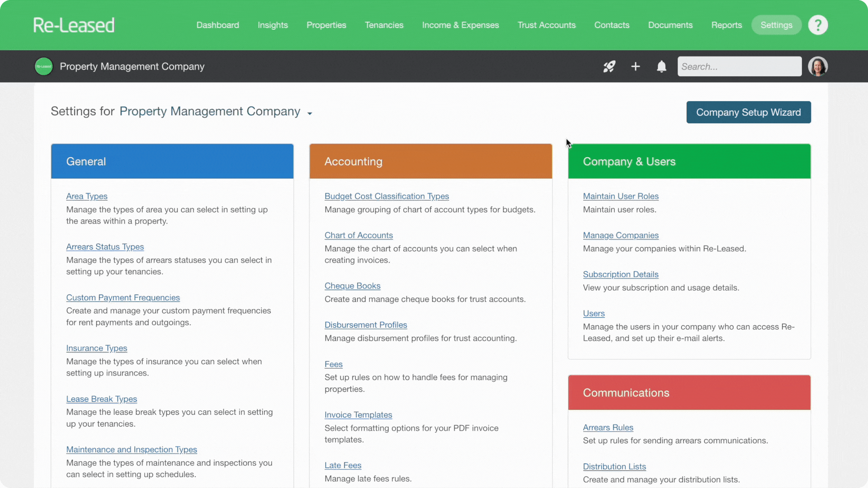Viewport: 868px width, 488px height.
Task: Click the plus add icon
Action: 636,66
